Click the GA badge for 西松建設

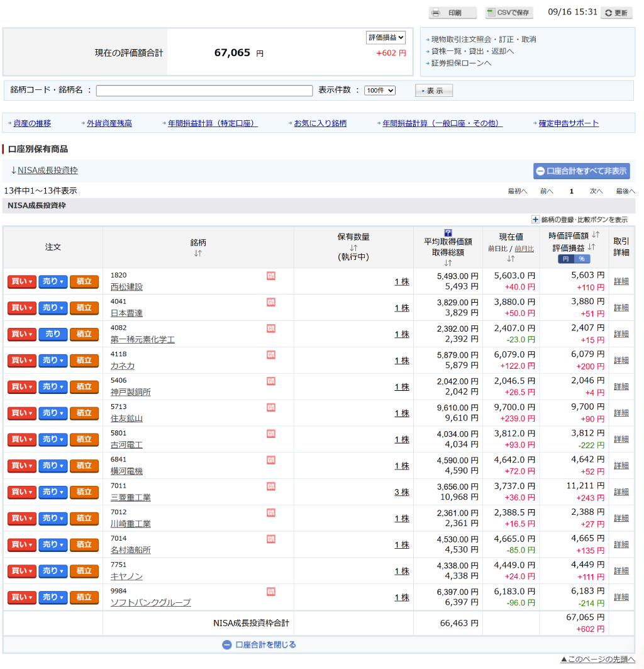point(271,276)
